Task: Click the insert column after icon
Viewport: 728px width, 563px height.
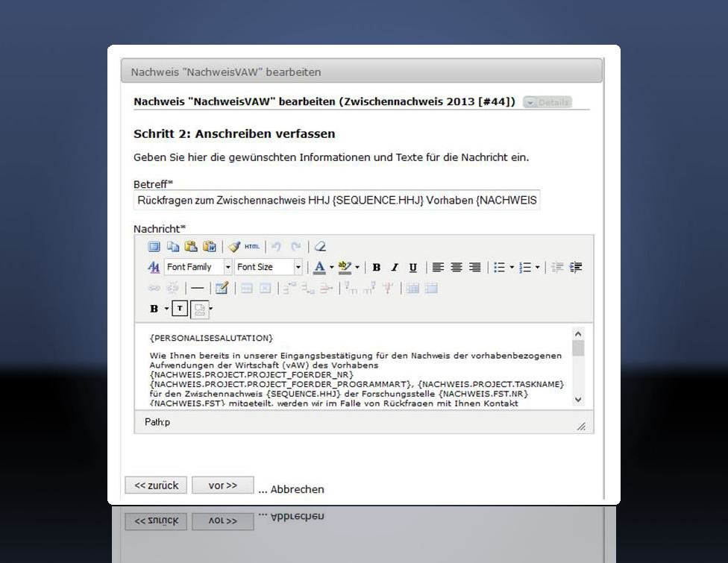Action: [369, 289]
